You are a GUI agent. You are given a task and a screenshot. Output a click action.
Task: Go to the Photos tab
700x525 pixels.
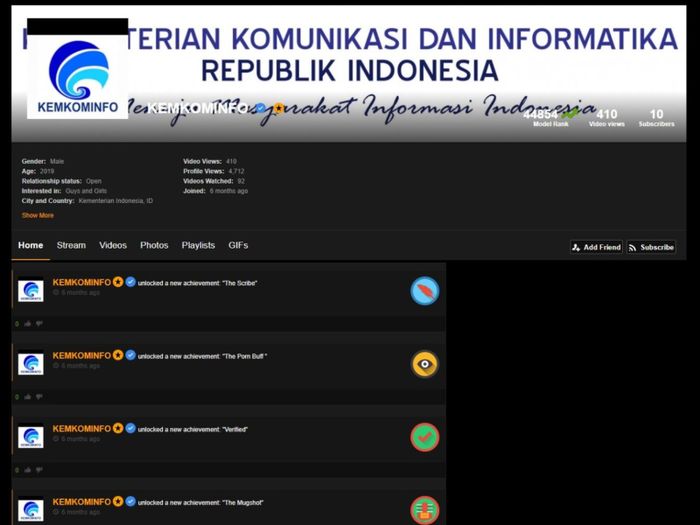click(154, 245)
